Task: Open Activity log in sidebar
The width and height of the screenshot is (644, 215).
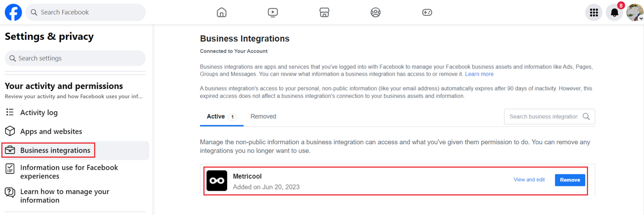Action: [x=39, y=113]
